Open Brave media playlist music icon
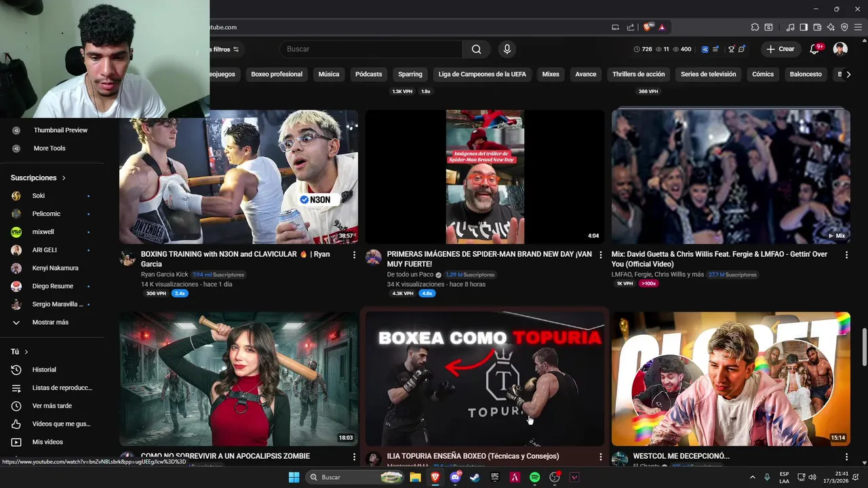 point(790,27)
